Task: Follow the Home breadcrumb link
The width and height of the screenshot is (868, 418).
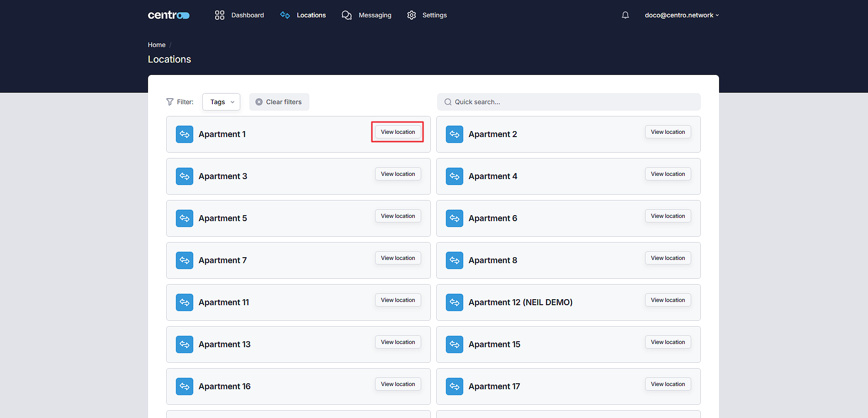Action: click(157, 45)
